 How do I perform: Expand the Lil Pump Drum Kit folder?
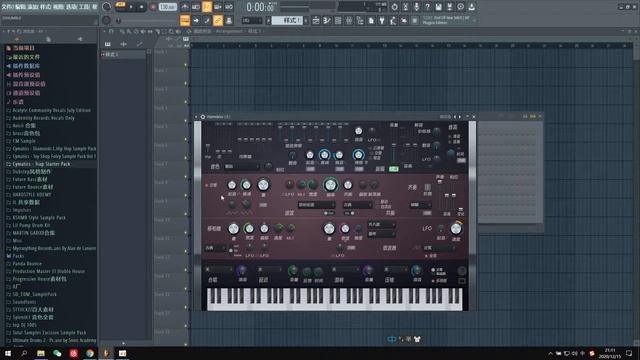tap(31, 225)
